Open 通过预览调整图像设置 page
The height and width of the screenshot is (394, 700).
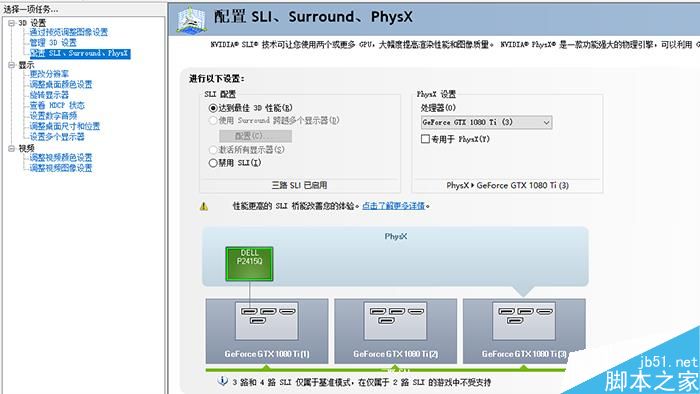click(x=69, y=32)
